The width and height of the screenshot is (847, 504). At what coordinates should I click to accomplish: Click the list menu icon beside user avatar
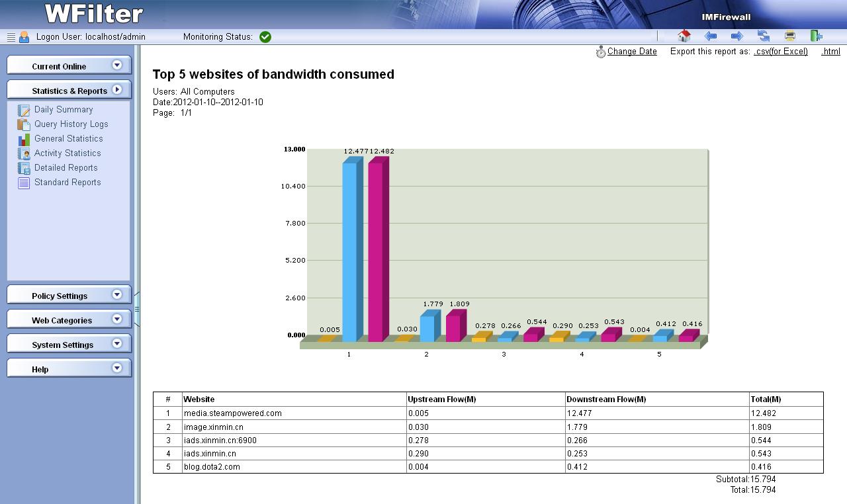pyautogui.click(x=11, y=37)
